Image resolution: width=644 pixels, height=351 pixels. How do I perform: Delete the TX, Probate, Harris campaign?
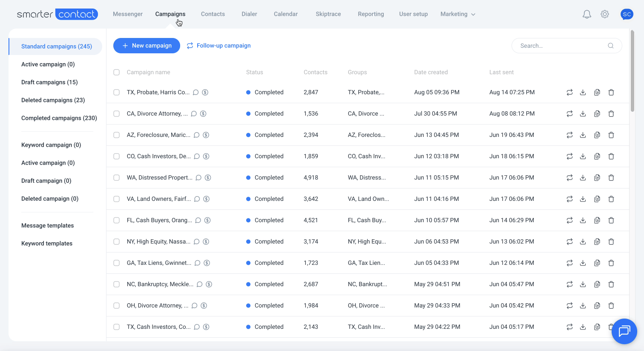[x=611, y=92]
